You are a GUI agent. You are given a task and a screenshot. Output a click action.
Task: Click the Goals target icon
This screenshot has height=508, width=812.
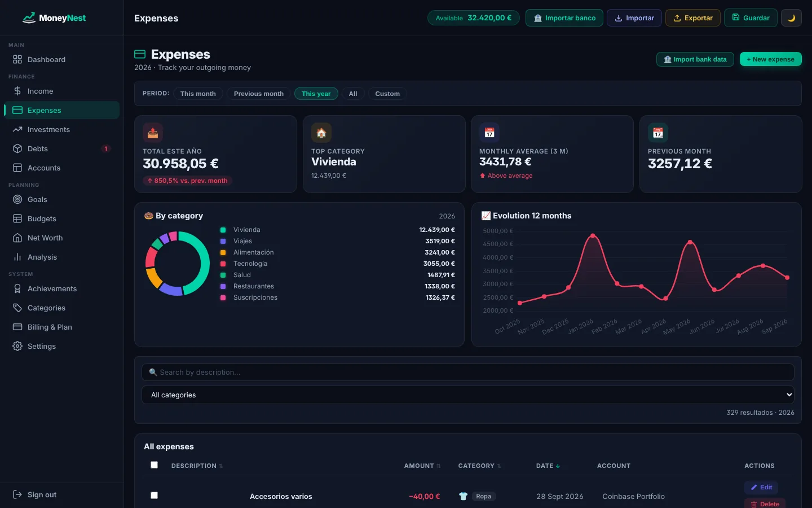[17, 199]
